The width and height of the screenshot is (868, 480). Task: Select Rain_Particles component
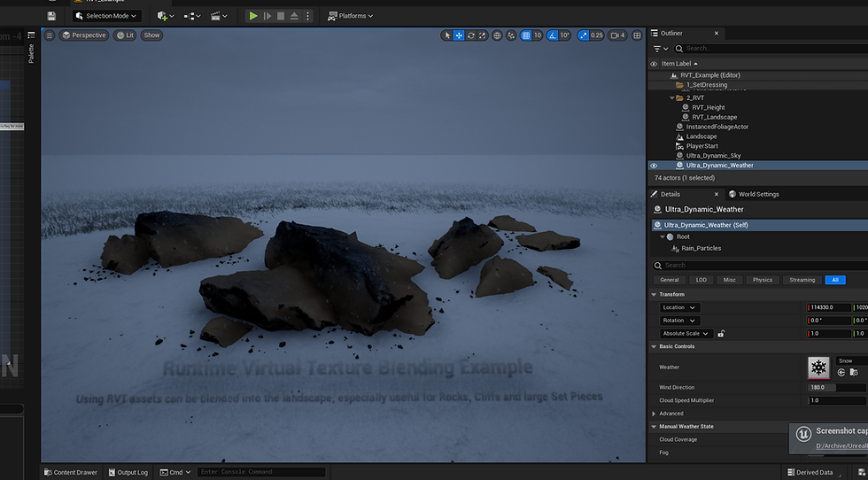[x=701, y=249]
